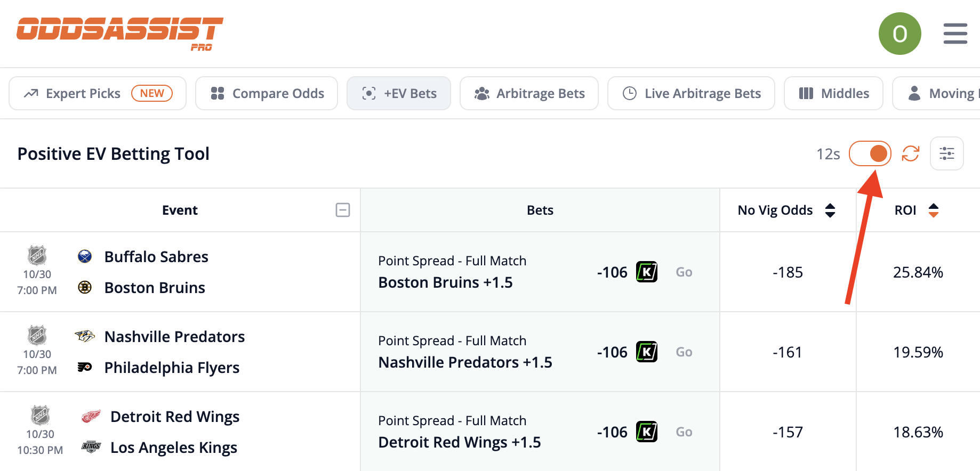Click the sportsbook icon for Boston Bruins bet
The height and width of the screenshot is (471, 980).
[647, 272]
